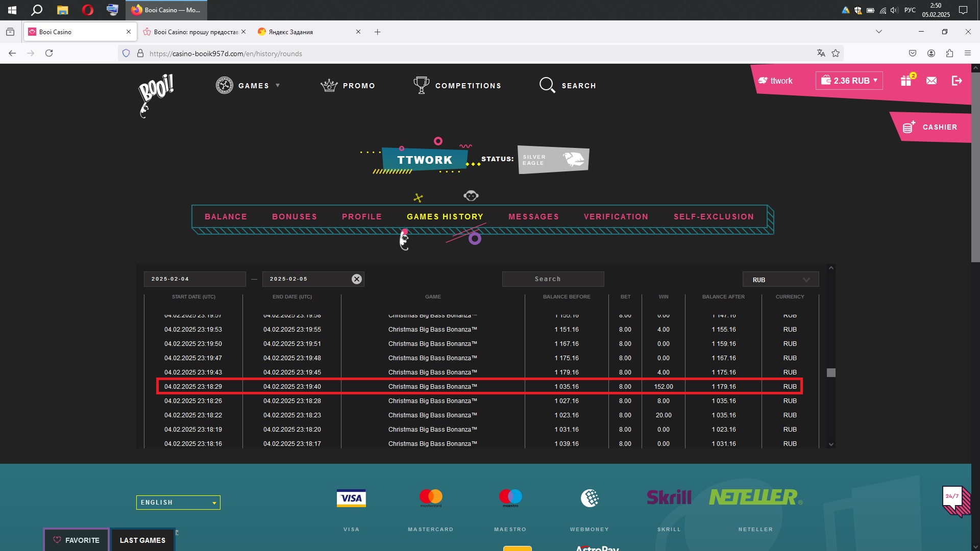This screenshot has width=980, height=551.
Task: Switch to the Яндекс Задания tab
Action: click(x=309, y=32)
